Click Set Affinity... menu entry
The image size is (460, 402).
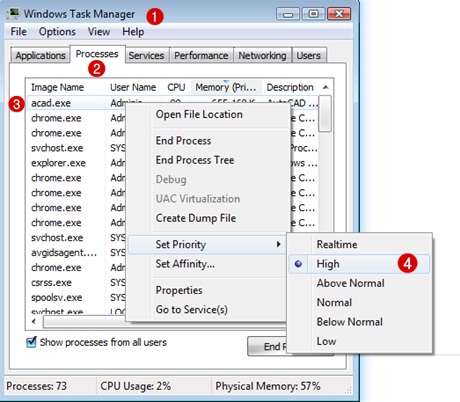point(207,264)
